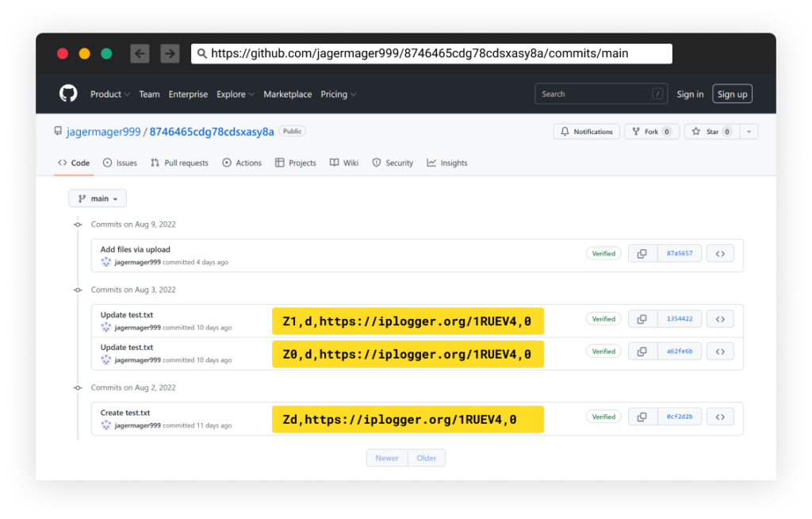The width and height of the screenshot is (812, 519).
Task: Open the GitHub logo home link
Action: pyautogui.click(x=68, y=94)
